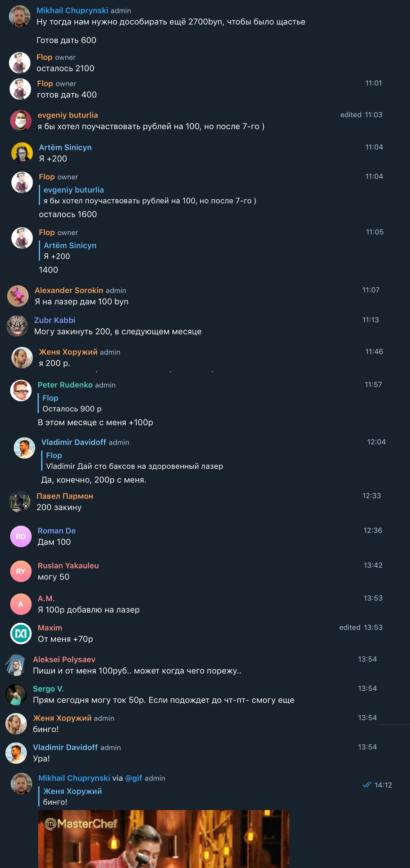Click evgeniy buturlia's masked avatar
Image resolution: width=410 pixels, height=868 pixels.
(x=21, y=120)
